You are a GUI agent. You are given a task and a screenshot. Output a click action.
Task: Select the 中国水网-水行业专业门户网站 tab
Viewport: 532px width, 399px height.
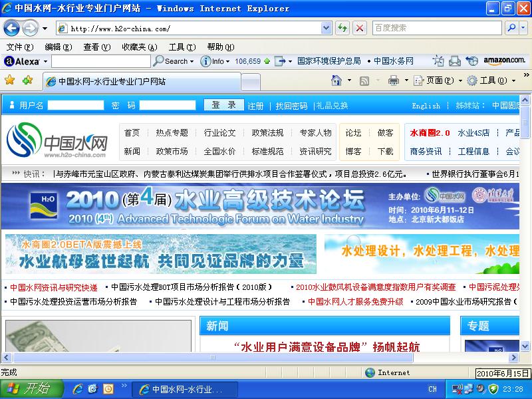click(x=142, y=81)
